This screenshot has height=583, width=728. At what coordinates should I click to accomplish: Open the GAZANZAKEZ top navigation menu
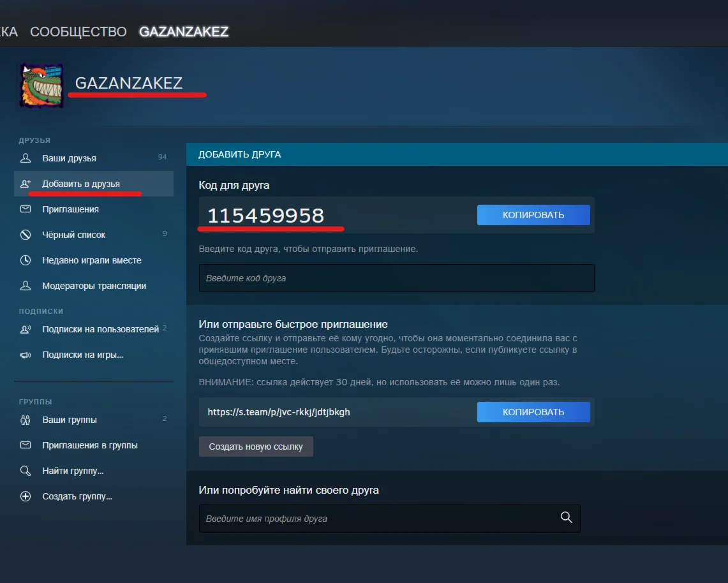184,31
